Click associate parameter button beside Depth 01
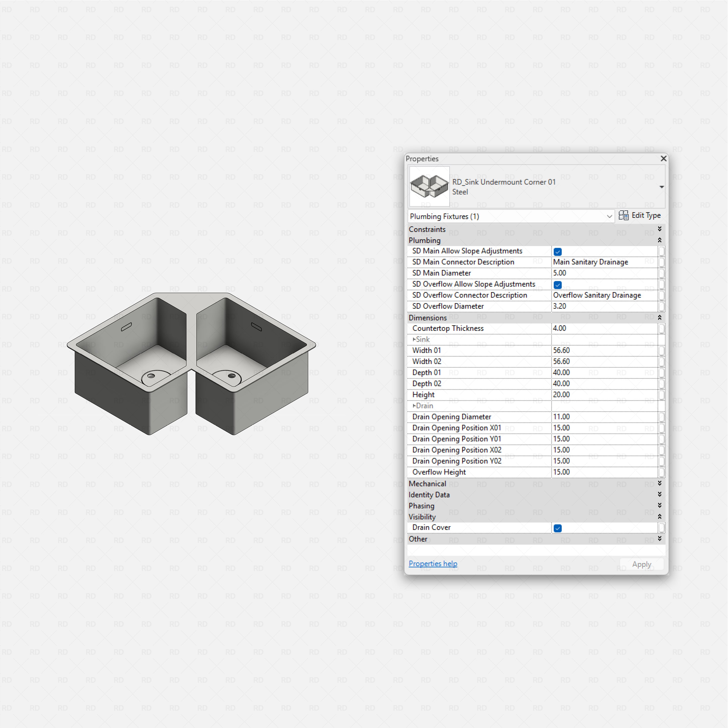 click(662, 372)
